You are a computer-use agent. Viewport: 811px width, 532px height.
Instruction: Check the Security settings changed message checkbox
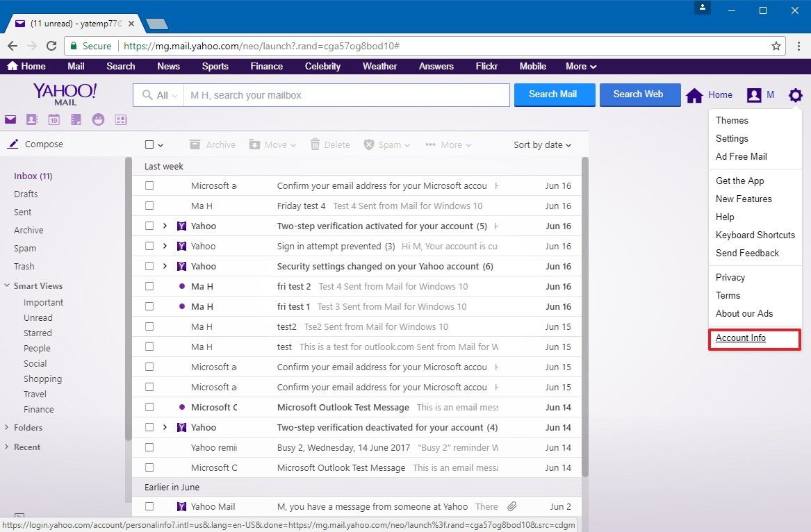(x=149, y=266)
